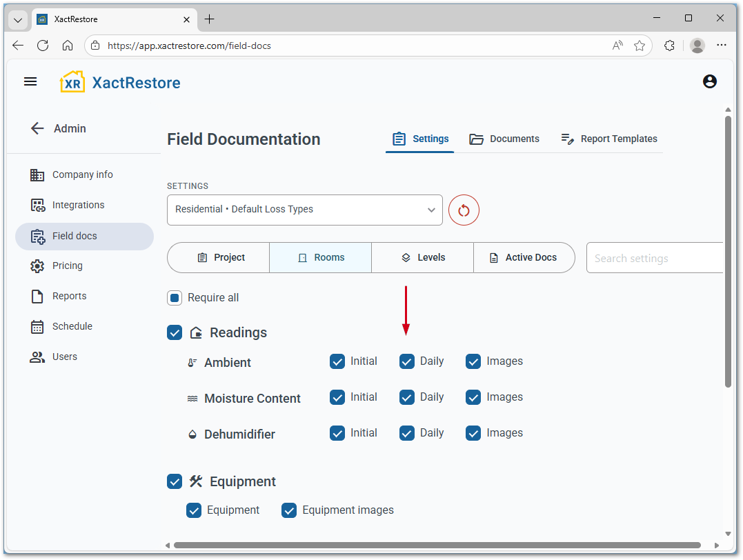
Task: Click the red refresh settings button
Action: click(x=464, y=210)
